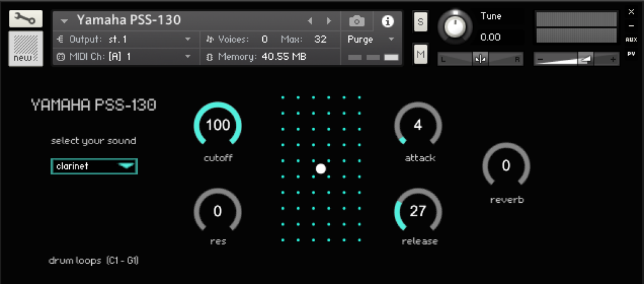
Task: Click the Voices count value 0
Action: tap(265, 40)
